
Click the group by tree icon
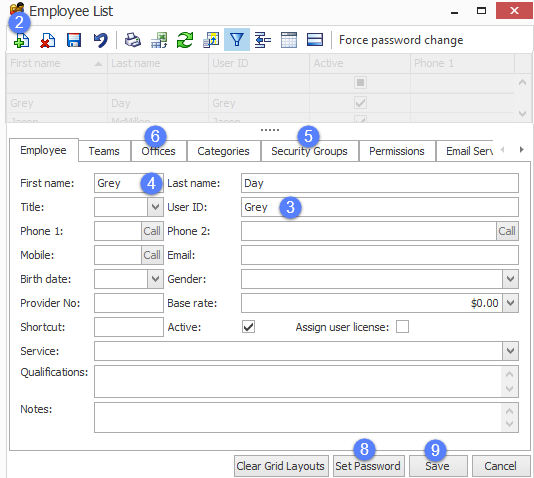point(263,40)
